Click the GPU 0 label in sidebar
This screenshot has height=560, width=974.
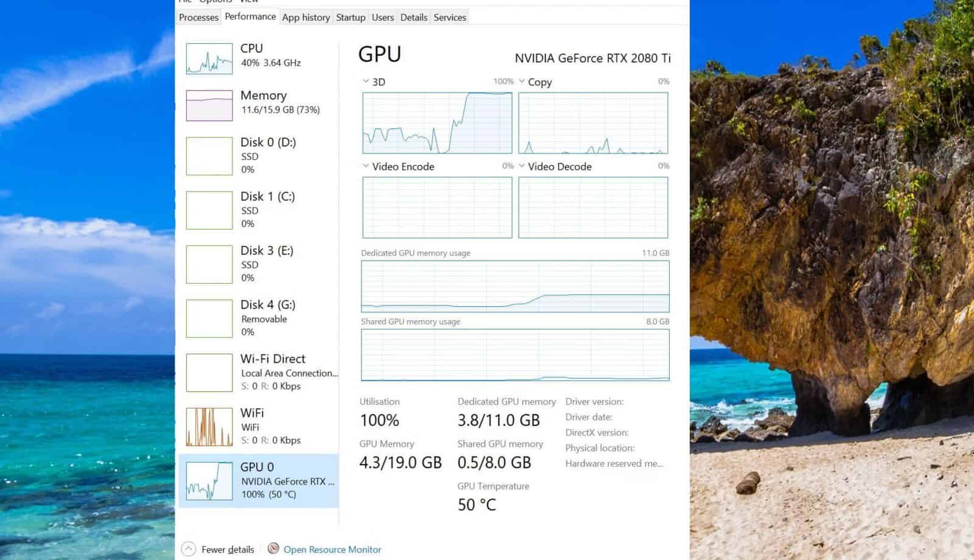(x=257, y=467)
